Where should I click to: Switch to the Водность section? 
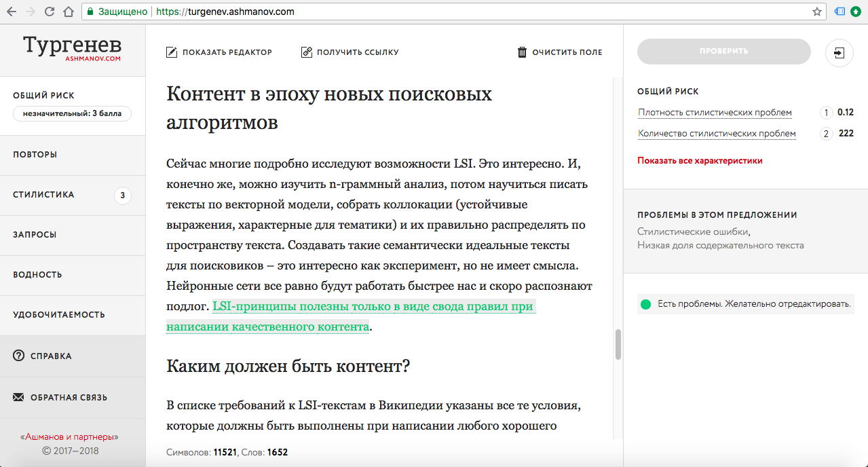37,275
